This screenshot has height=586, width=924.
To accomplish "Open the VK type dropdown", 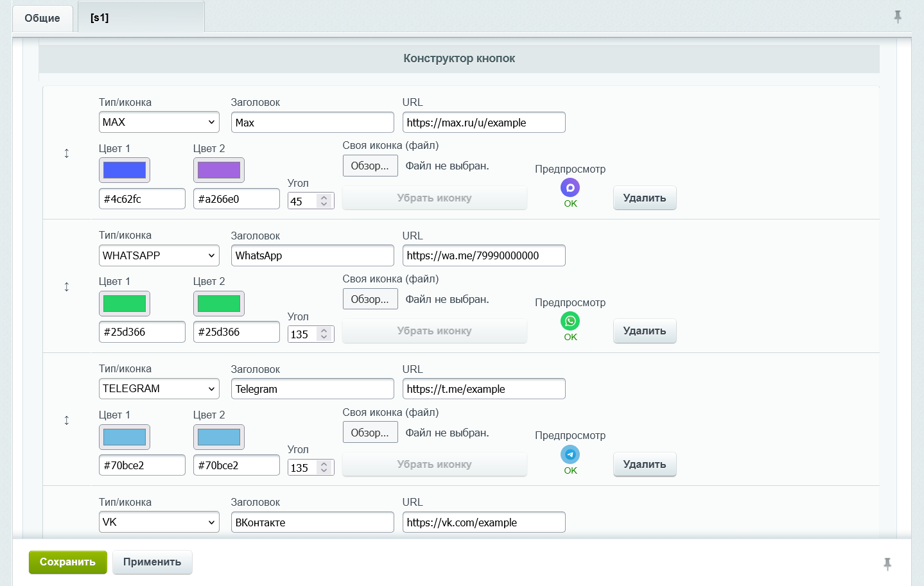I will click(x=159, y=522).
